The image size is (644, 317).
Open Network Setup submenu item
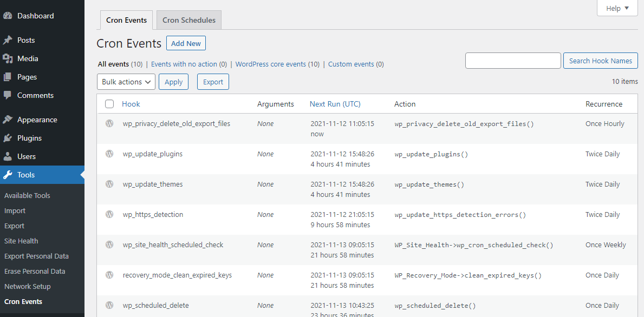click(x=28, y=287)
